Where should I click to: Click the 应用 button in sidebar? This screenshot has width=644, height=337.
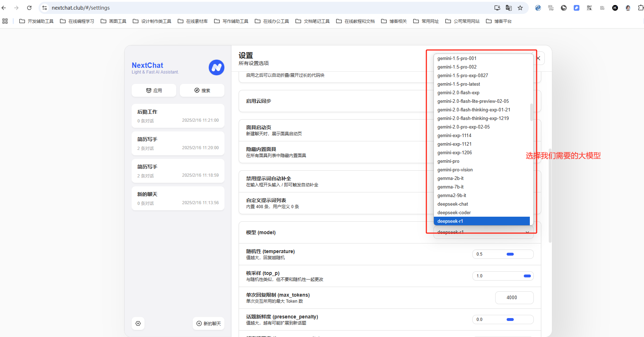(154, 91)
